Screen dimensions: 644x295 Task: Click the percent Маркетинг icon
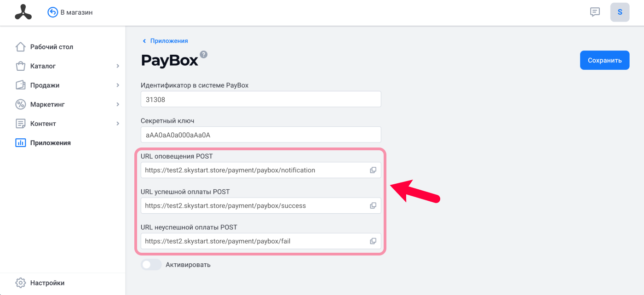click(20, 104)
